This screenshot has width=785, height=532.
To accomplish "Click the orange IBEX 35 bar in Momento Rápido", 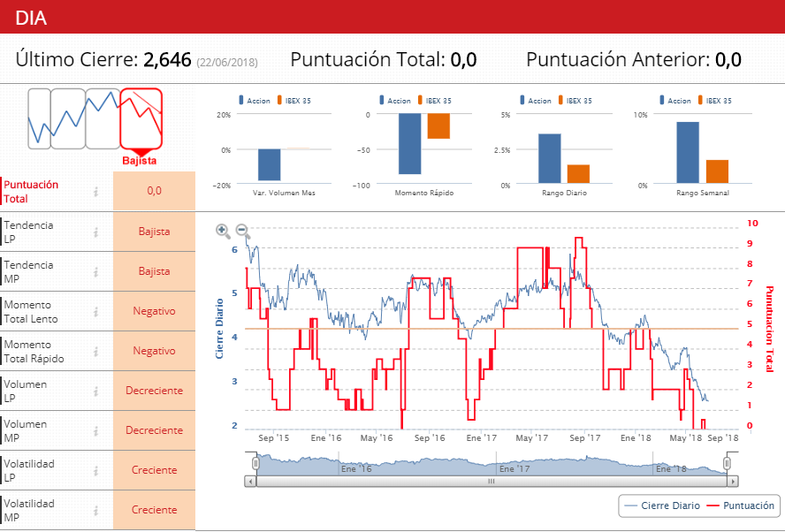I will click(x=438, y=126).
